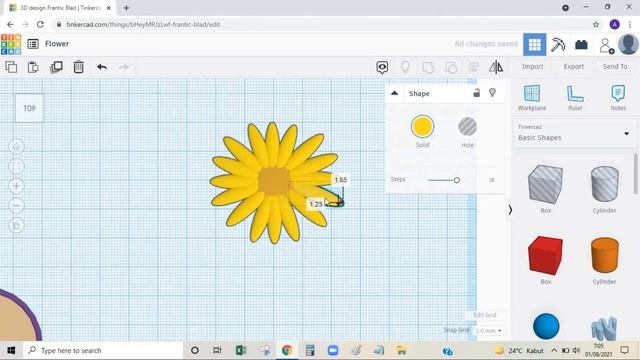640x360 pixels.
Task: Toggle the Shape lock icon
Action: [x=476, y=93]
